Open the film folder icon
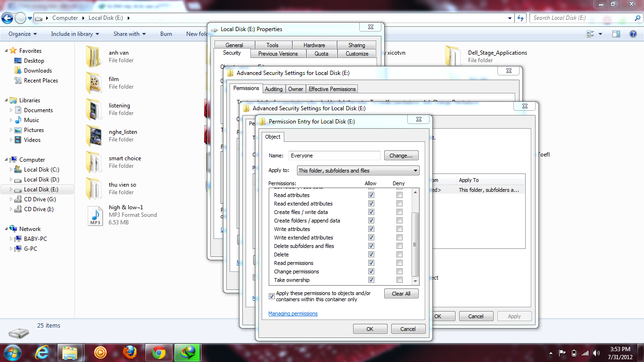Screen dimensions: 644x362 pos(93,83)
